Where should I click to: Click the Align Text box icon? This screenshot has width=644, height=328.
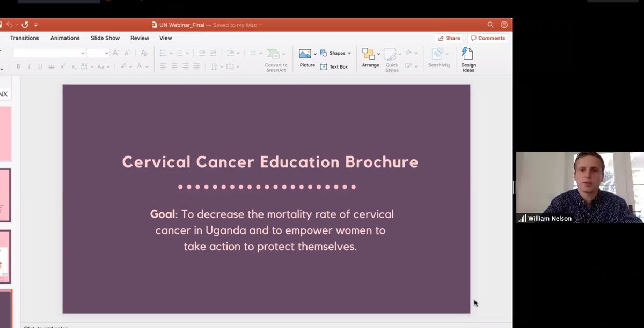230,66
